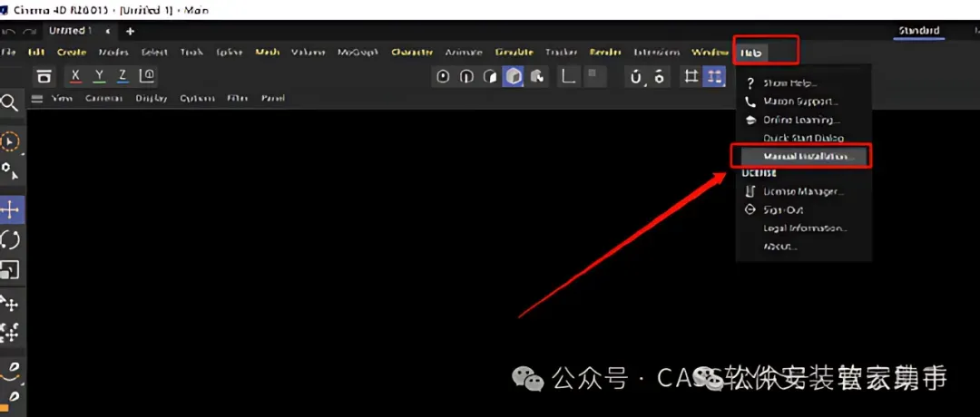Select the highlighted Model mode cube
The height and width of the screenshot is (417, 980).
click(513, 77)
